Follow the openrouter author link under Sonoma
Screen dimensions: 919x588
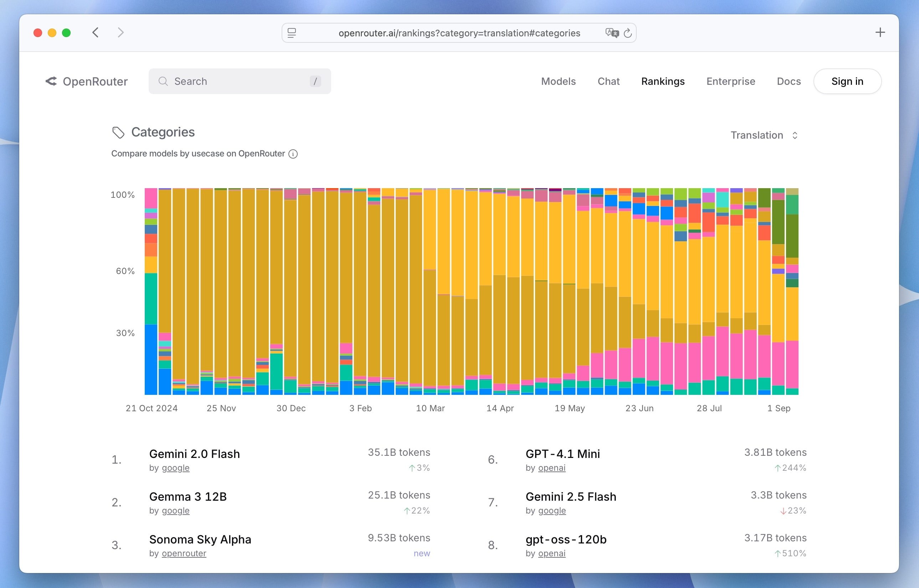184,553
